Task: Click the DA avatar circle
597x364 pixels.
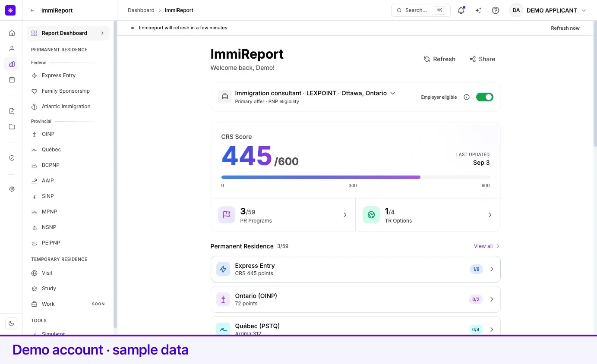Action: (516, 10)
